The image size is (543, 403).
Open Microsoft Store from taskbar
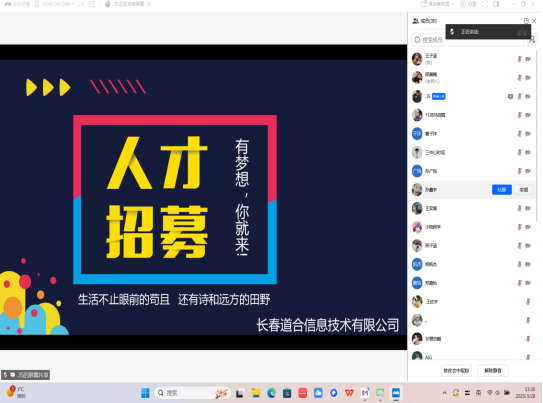(287, 393)
